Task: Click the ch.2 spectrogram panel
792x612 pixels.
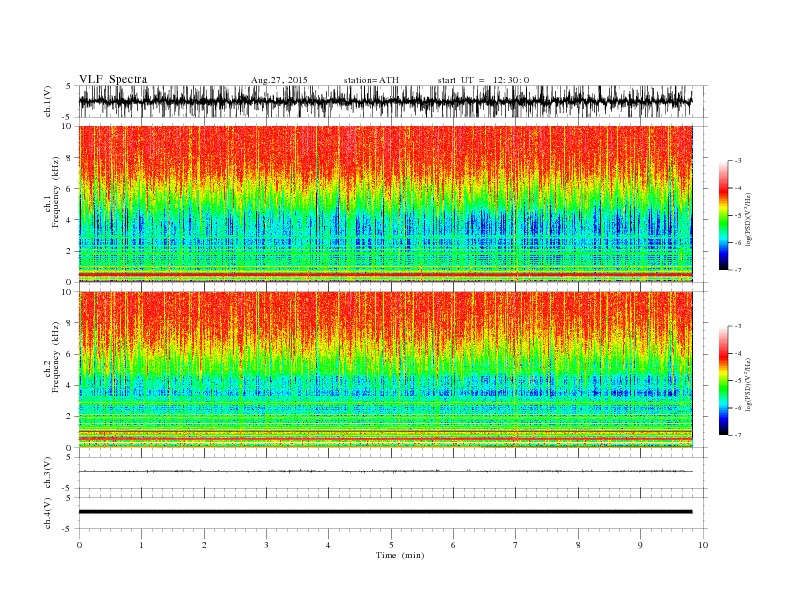Action: point(385,369)
